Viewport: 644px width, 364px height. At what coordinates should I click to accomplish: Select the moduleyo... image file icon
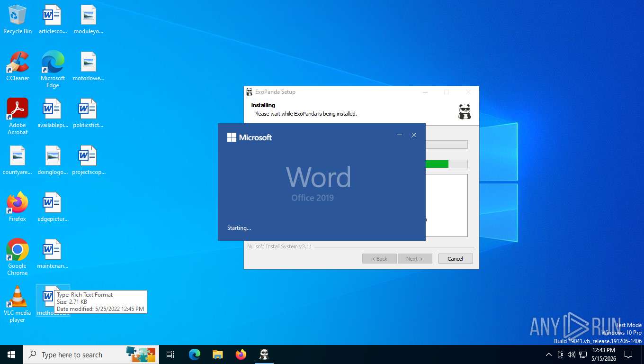pyautogui.click(x=88, y=19)
